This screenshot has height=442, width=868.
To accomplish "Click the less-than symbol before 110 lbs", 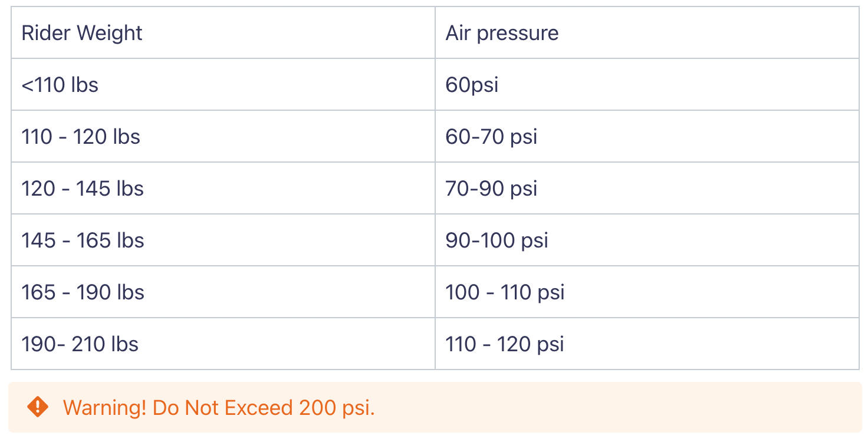I will click(x=27, y=85).
